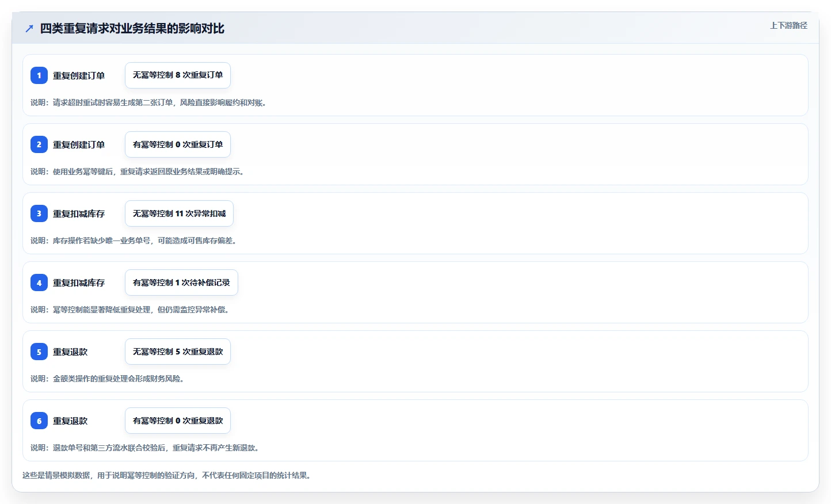Image resolution: width=831 pixels, height=504 pixels.
Task: Click the footer disclaimer 这些是情景模拟数据
Action: pos(167,475)
